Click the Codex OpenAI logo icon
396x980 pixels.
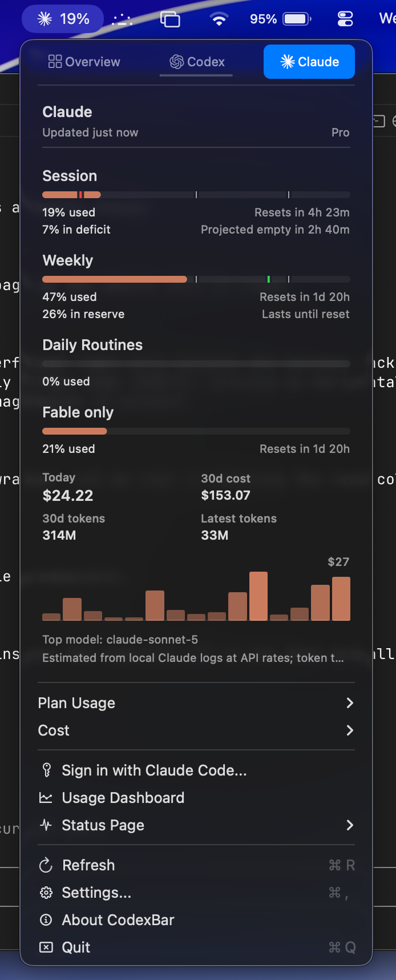pos(176,62)
